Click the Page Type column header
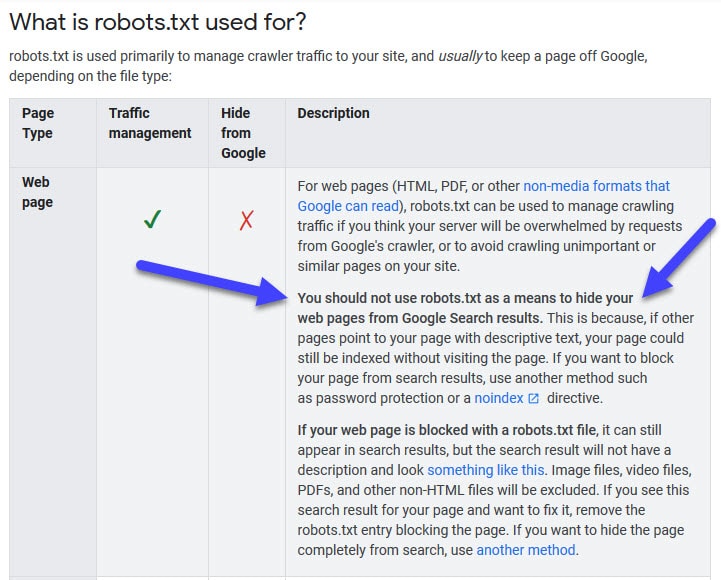Image resolution: width=721 pixels, height=580 pixels. (38, 123)
